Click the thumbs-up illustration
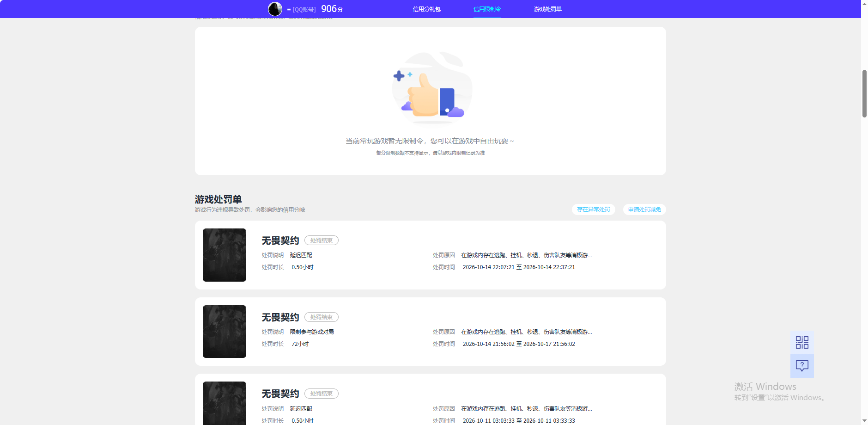The image size is (868, 425). pyautogui.click(x=432, y=87)
